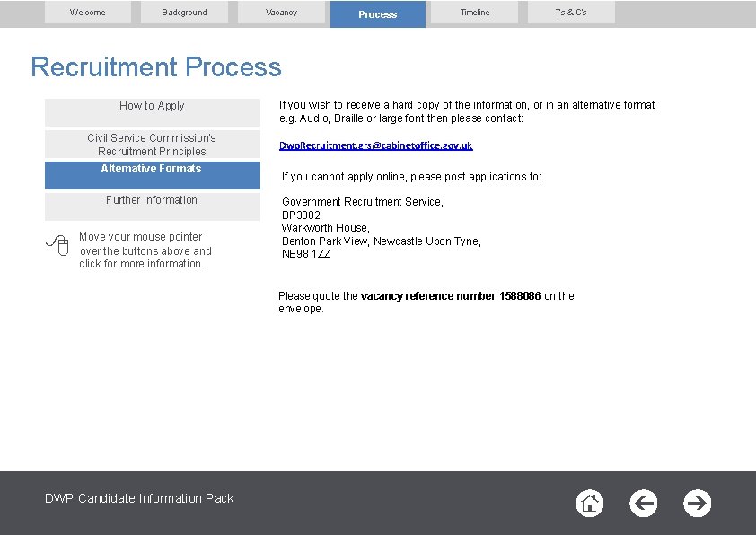Click vacancy reference number 1588086
The width and height of the screenshot is (756, 535).
pos(451,295)
